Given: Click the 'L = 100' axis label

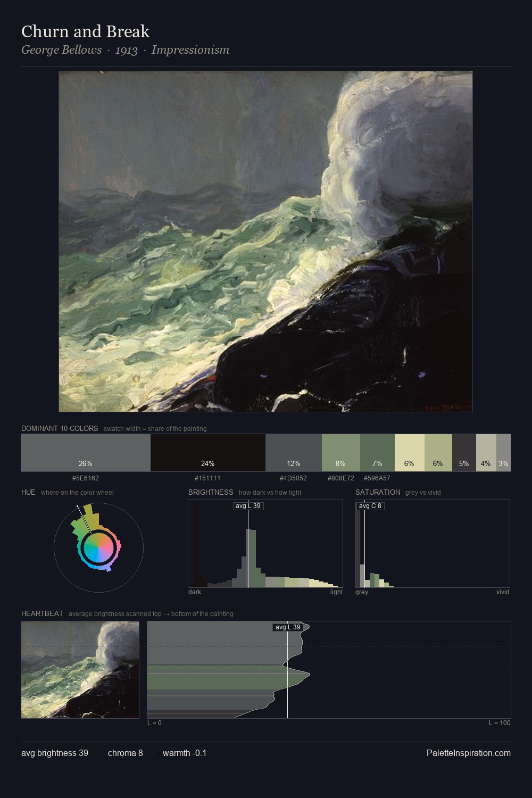Looking at the screenshot, I should click(x=500, y=723).
